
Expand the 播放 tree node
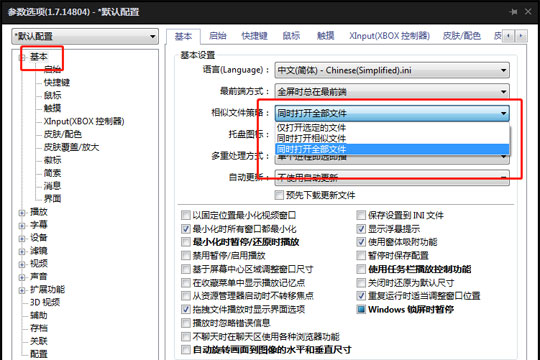[x=22, y=213]
